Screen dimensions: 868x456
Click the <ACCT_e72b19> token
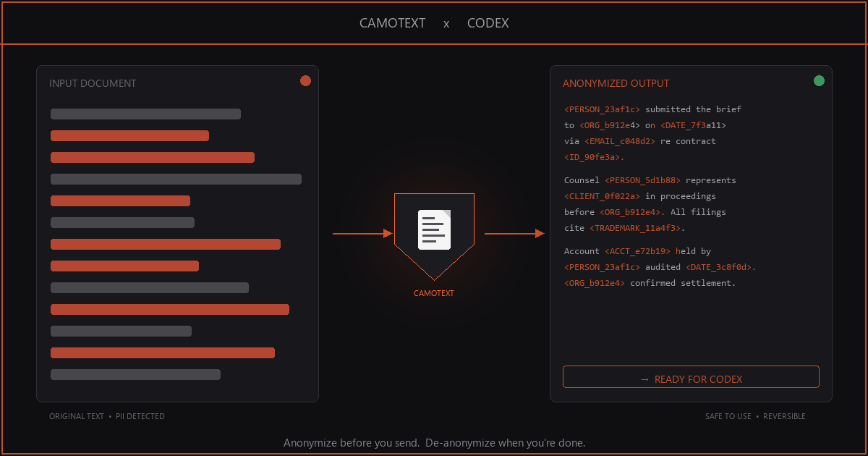point(638,251)
